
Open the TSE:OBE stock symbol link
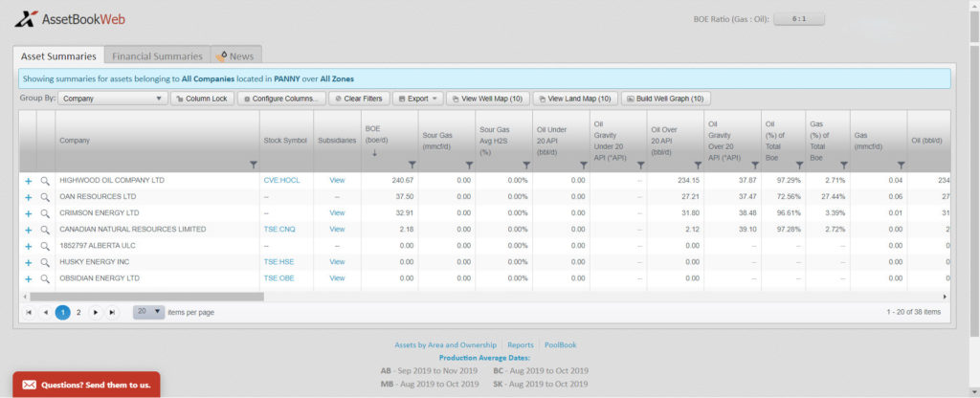click(279, 278)
